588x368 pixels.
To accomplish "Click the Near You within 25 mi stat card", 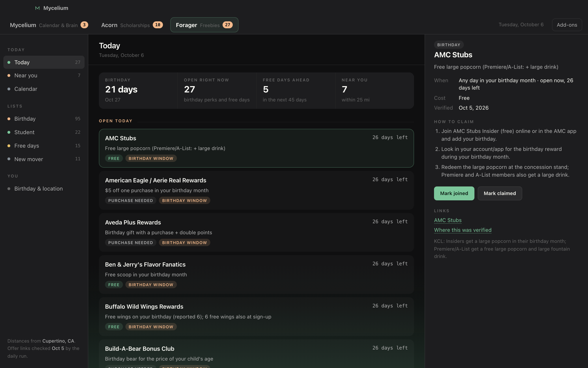I will click(x=374, y=91).
